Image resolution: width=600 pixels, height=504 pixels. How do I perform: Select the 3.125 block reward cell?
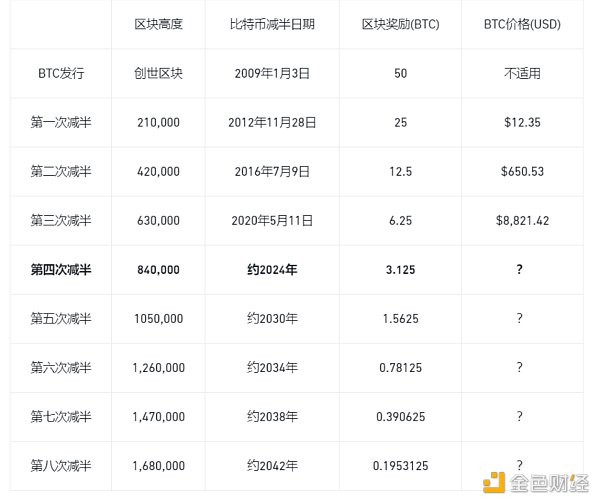(398, 269)
